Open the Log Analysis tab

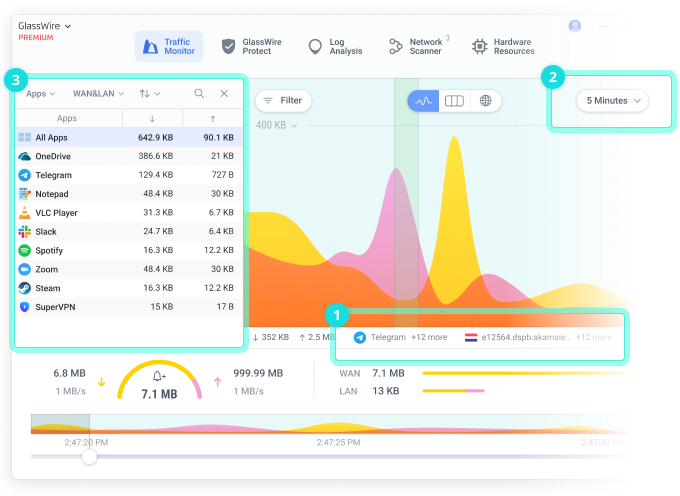click(x=335, y=46)
